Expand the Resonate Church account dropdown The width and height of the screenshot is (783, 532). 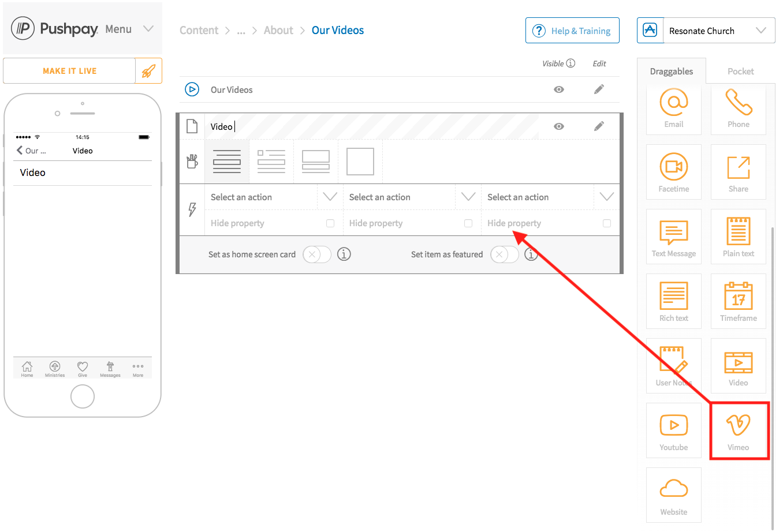pyautogui.click(x=760, y=30)
